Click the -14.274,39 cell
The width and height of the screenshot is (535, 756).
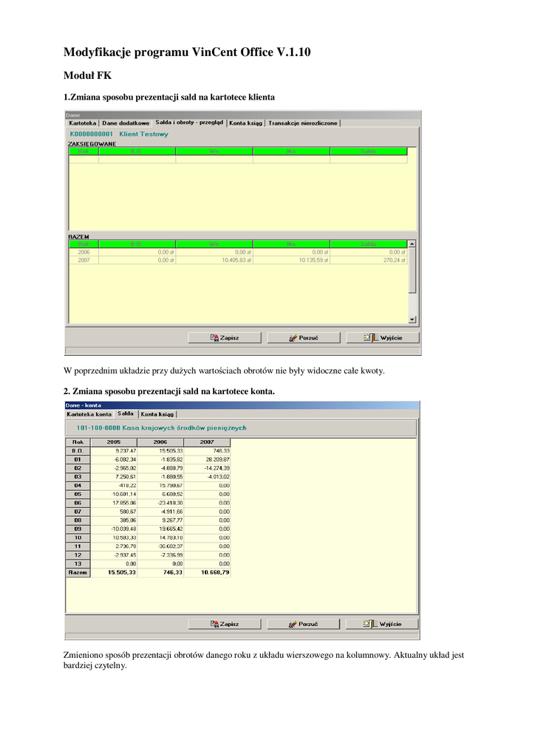coord(207,468)
